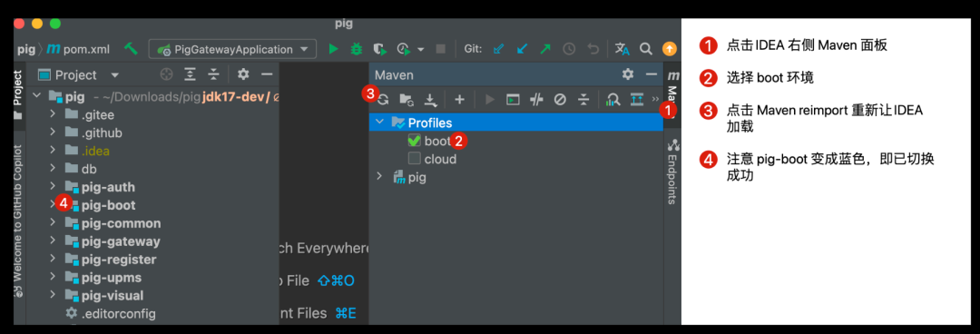
Task: Collapse the Profiles node in Maven
Action: 379,122
